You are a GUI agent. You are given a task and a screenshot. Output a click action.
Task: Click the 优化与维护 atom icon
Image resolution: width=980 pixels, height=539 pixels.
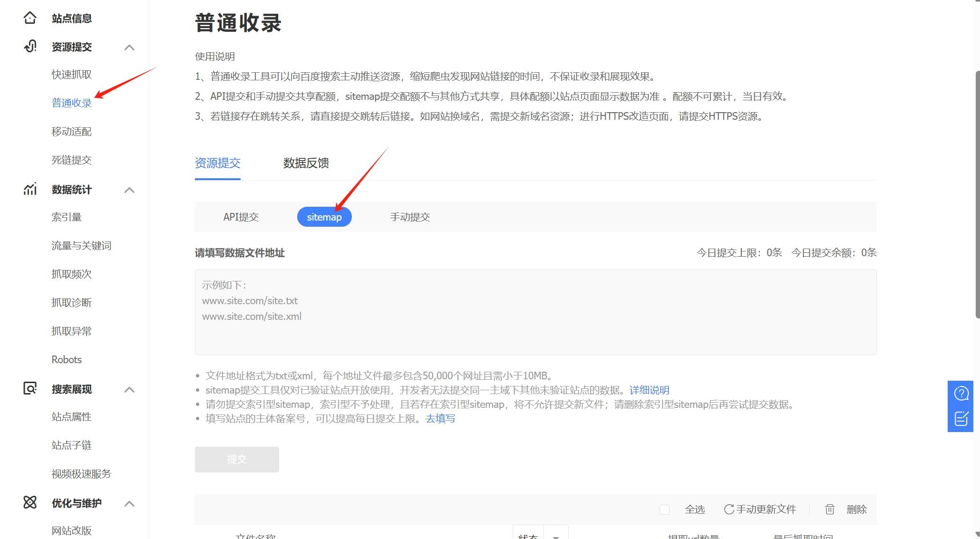click(30, 502)
